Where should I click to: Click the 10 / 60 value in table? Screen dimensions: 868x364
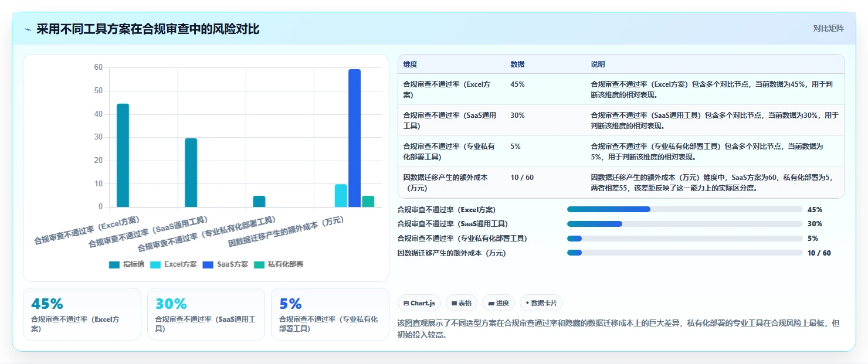pyautogui.click(x=522, y=178)
